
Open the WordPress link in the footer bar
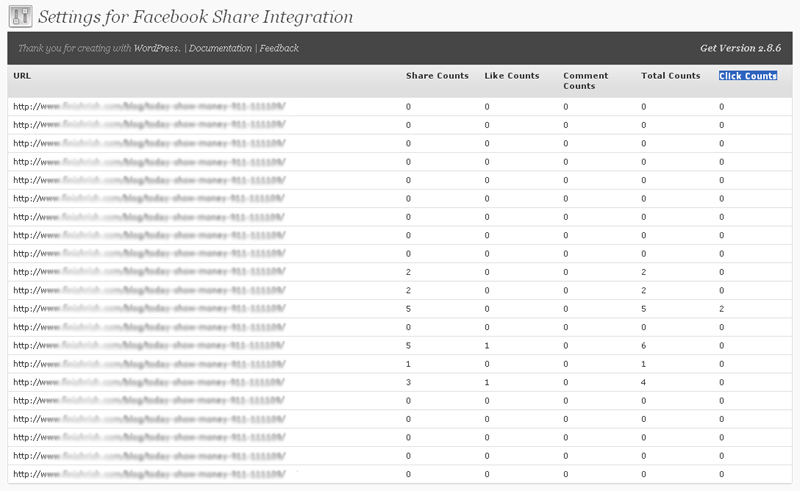(x=157, y=48)
